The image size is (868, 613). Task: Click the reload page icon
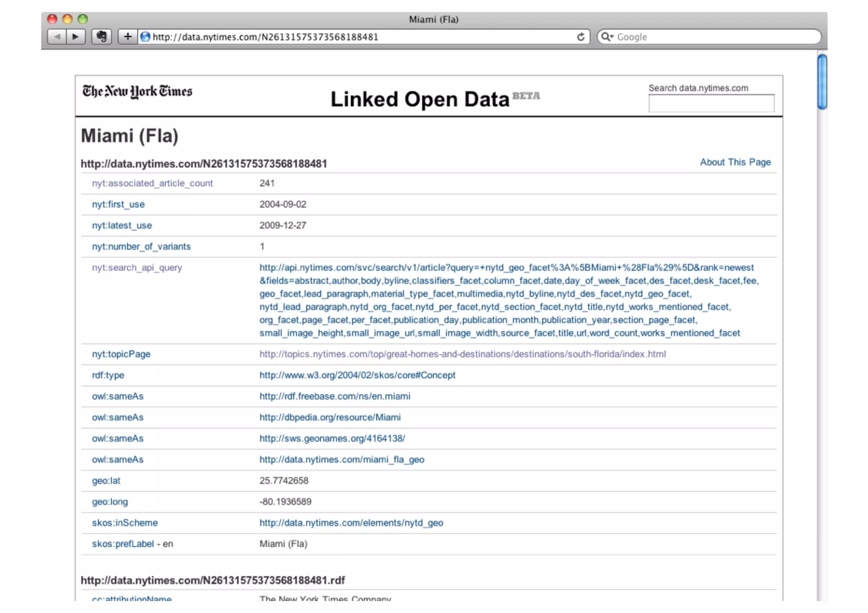tap(581, 37)
